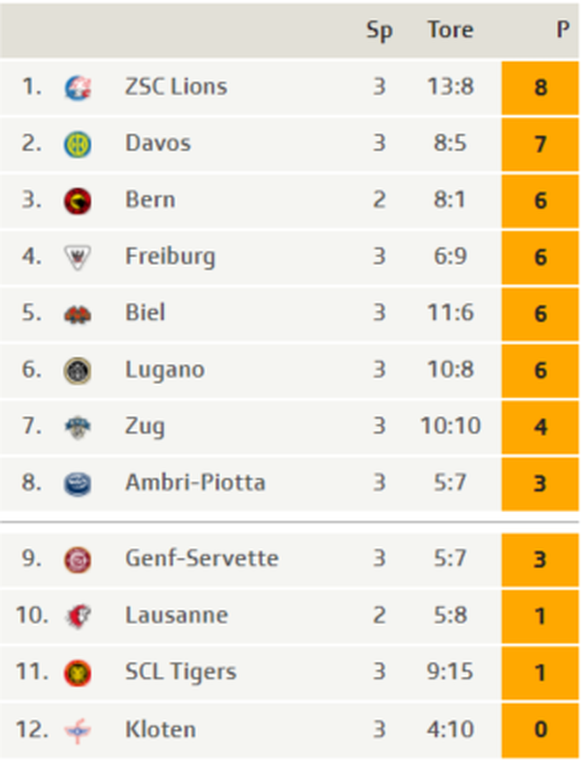Screen dimensions: 582x761
Task: Click the Kloten team logo
Action: [78, 730]
